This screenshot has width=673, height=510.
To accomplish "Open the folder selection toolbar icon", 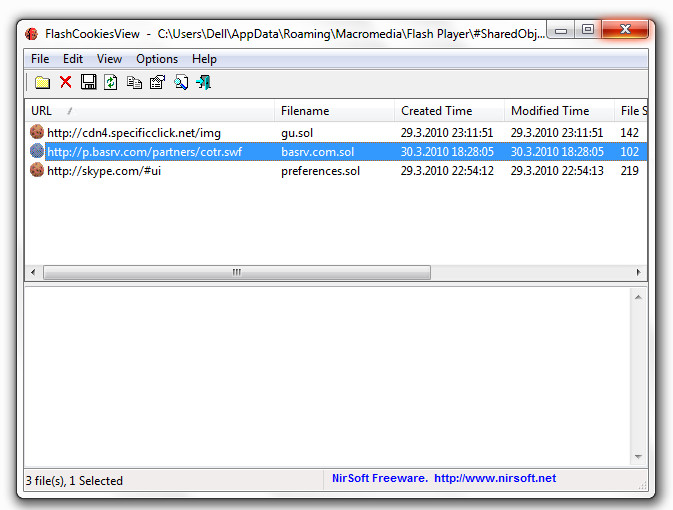I will pyautogui.click(x=42, y=82).
